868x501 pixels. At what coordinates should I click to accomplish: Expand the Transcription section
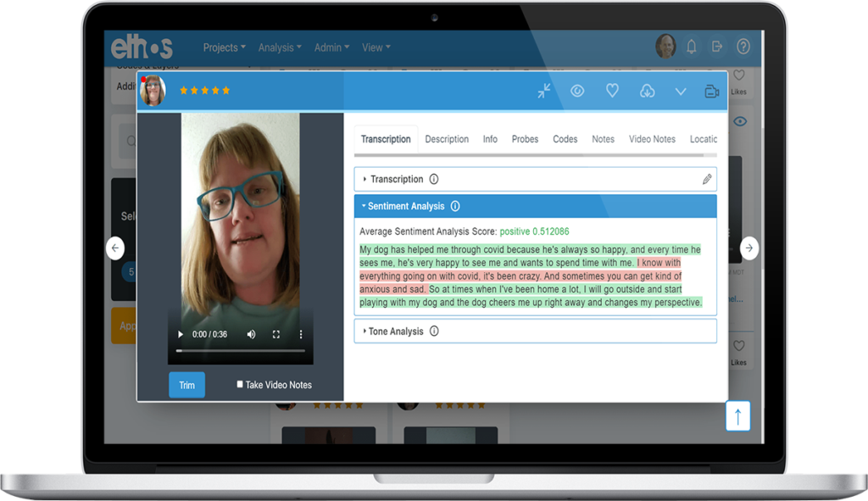click(536, 180)
